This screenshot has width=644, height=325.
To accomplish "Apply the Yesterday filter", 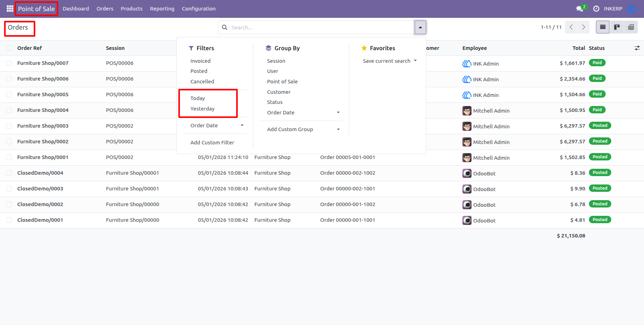I will [x=202, y=109].
